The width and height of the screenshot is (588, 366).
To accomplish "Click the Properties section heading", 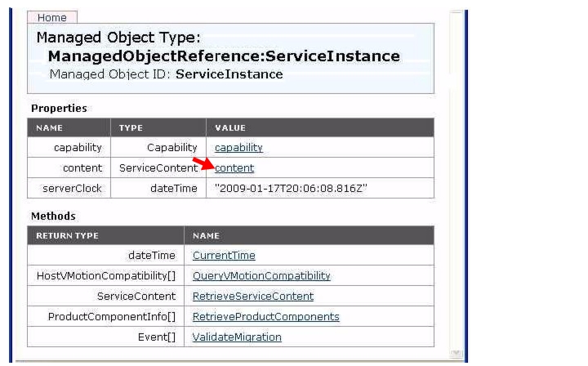I will pos(59,109).
